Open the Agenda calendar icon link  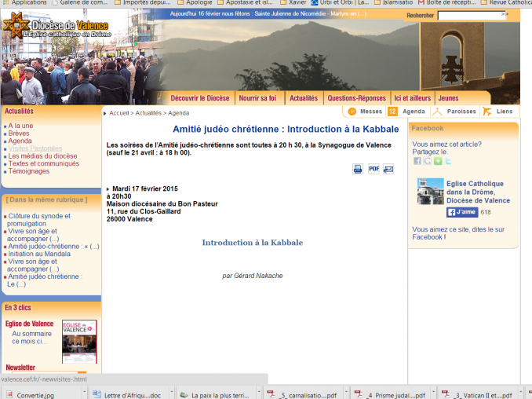pos(392,112)
